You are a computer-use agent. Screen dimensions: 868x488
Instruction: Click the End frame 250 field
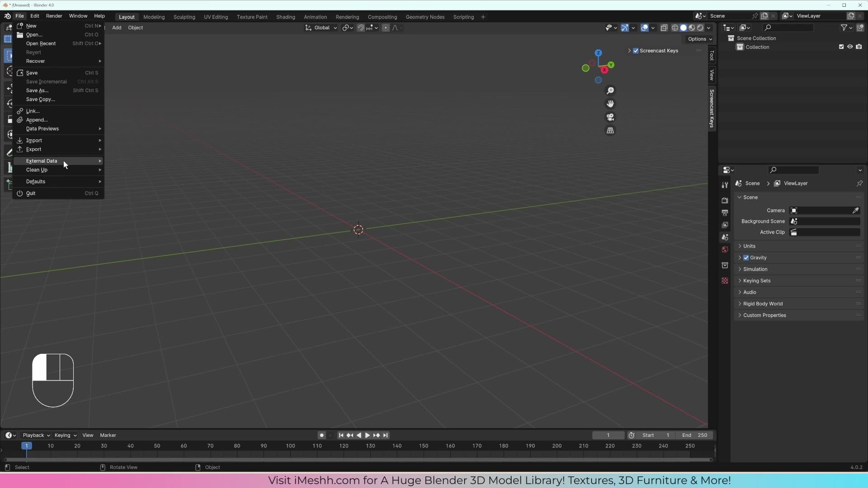(695, 436)
